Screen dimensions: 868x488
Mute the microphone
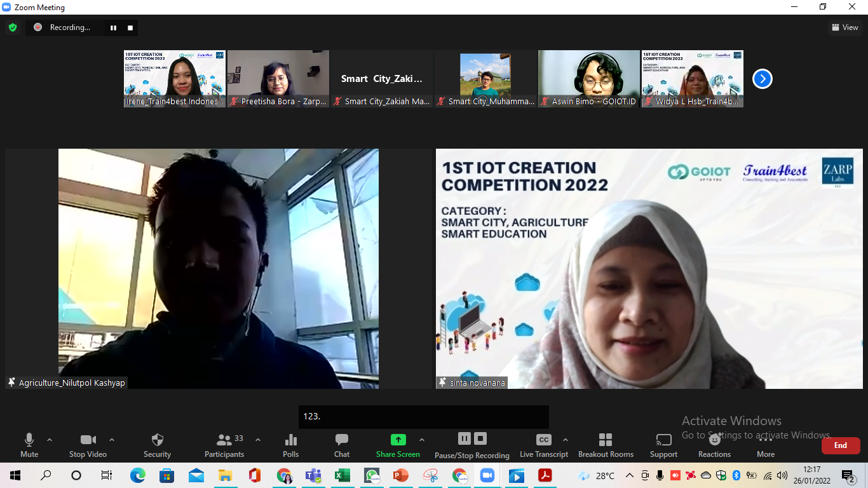pos(29,445)
